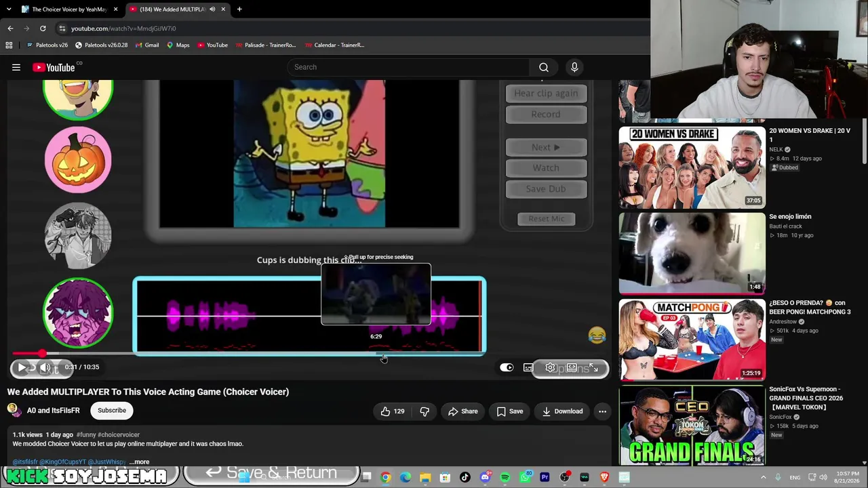Image resolution: width=868 pixels, height=488 pixels.
Task: Go back in the browser
Action: [10, 28]
